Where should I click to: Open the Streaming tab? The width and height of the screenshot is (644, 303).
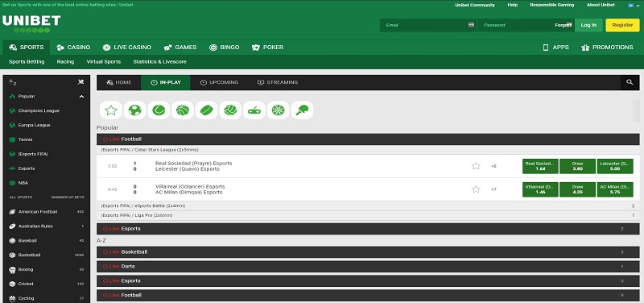277,82
